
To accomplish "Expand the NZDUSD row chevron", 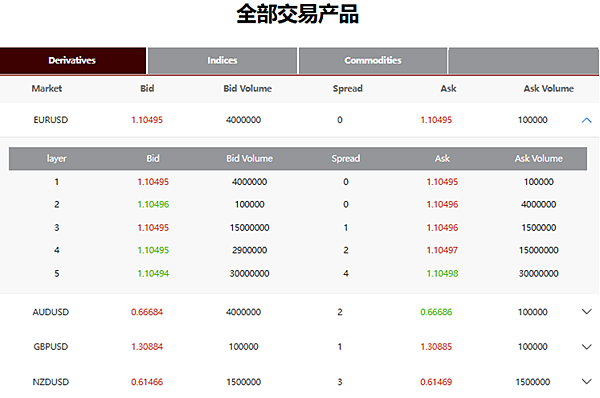I will click(x=586, y=382).
